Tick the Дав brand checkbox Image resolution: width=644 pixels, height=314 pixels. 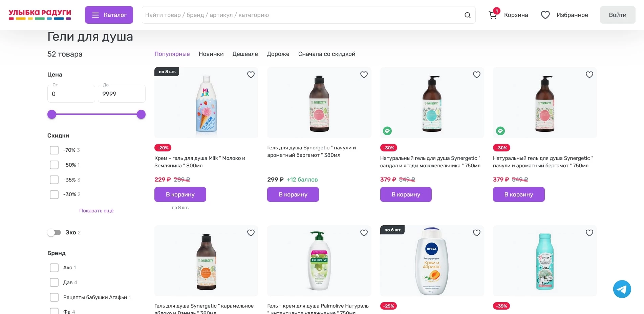click(54, 282)
